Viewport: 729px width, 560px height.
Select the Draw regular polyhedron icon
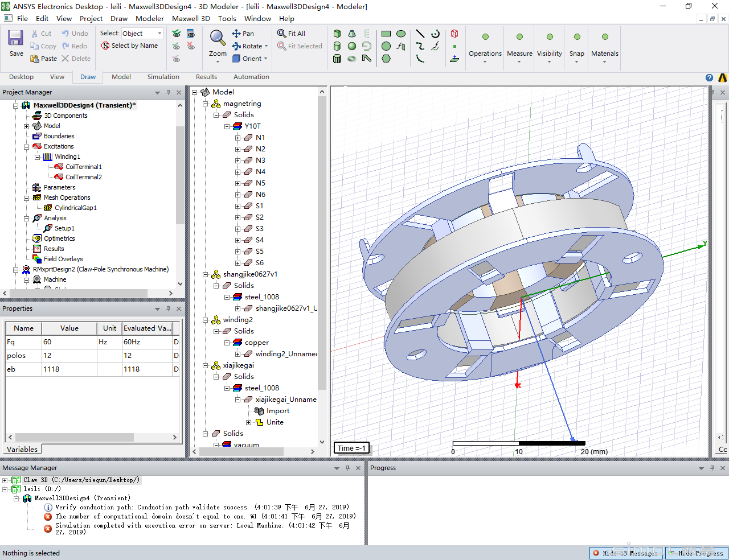point(337,59)
